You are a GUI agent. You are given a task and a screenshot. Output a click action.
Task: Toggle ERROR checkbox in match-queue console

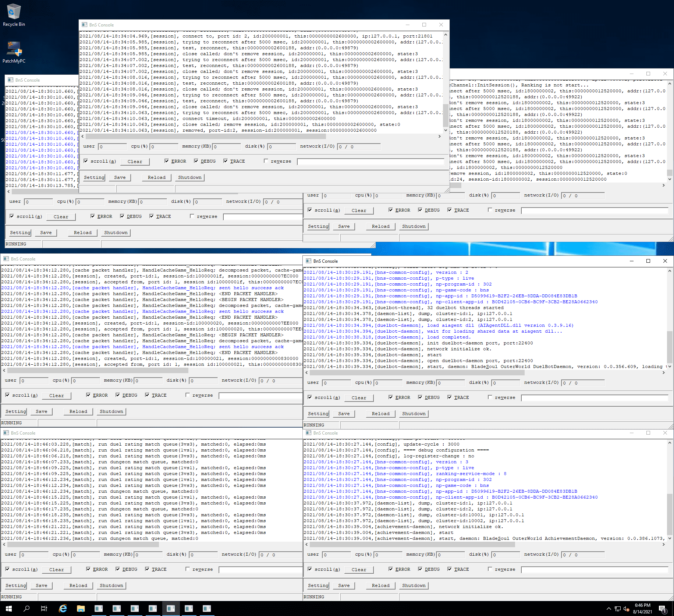(88, 569)
